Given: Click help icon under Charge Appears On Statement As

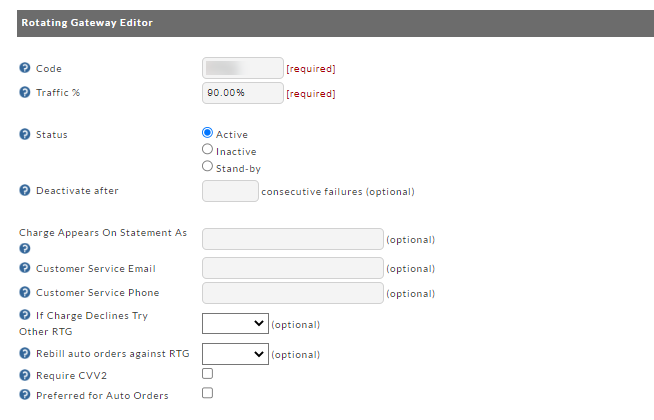Looking at the screenshot, I should [25, 249].
